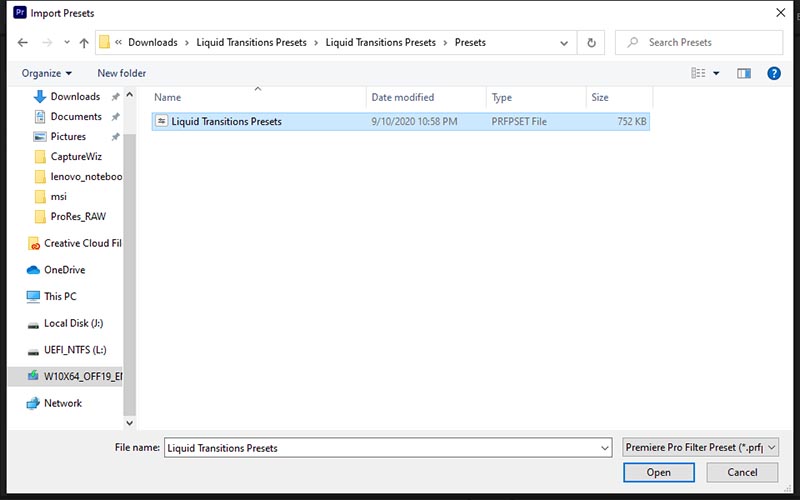Open the recent locations dropdown arrow
The image size is (800, 500).
tap(67, 42)
